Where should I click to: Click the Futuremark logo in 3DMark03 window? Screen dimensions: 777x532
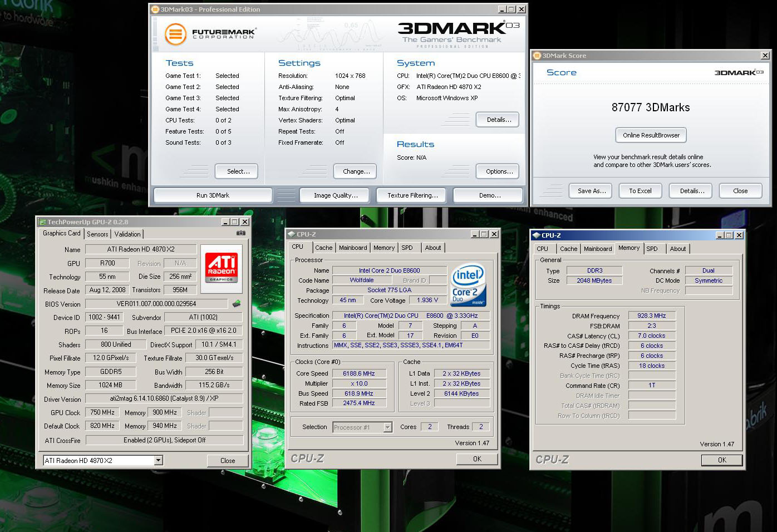210,34
